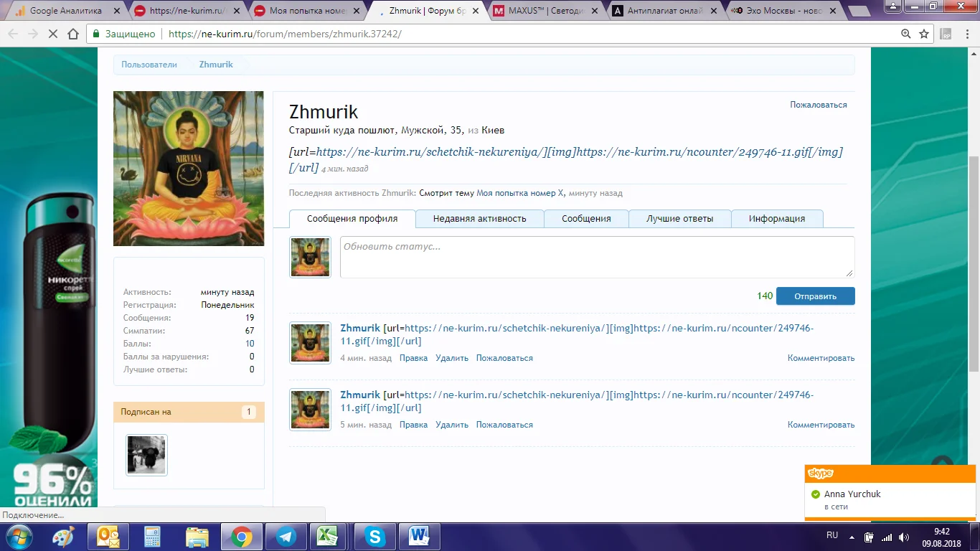Open the Chrome home page button
The width and height of the screenshot is (980, 551).
pos(73,34)
